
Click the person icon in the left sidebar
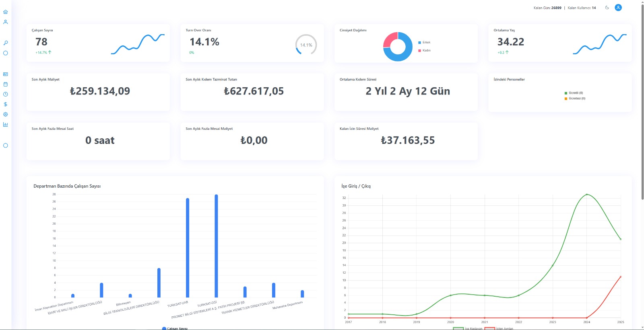tap(5, 22)
